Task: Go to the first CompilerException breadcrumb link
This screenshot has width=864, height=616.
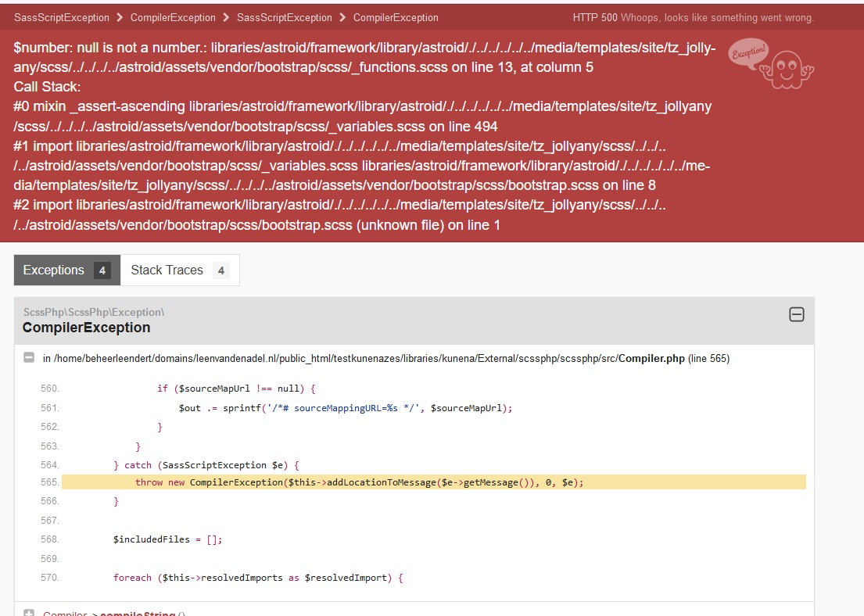Action: pos(173,17)
